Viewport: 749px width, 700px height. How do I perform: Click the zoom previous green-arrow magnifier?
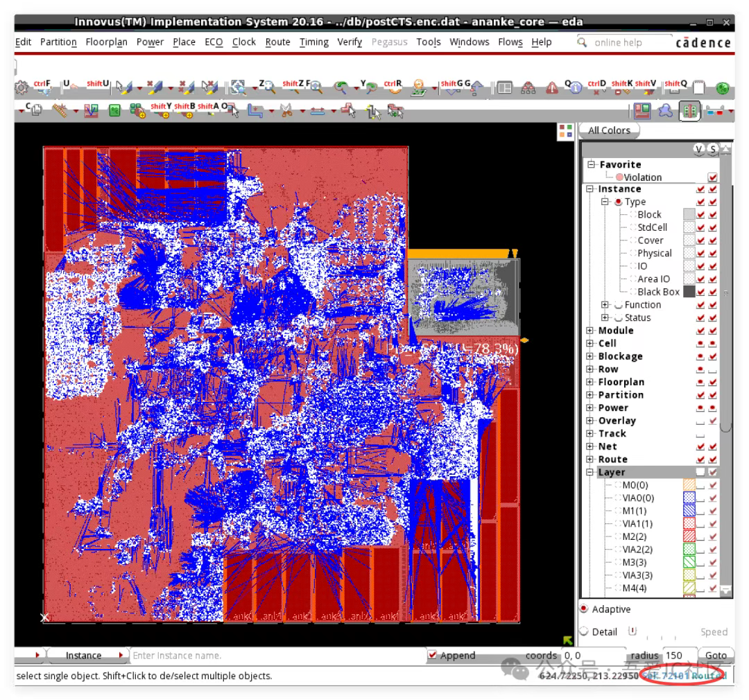point(341,87)
